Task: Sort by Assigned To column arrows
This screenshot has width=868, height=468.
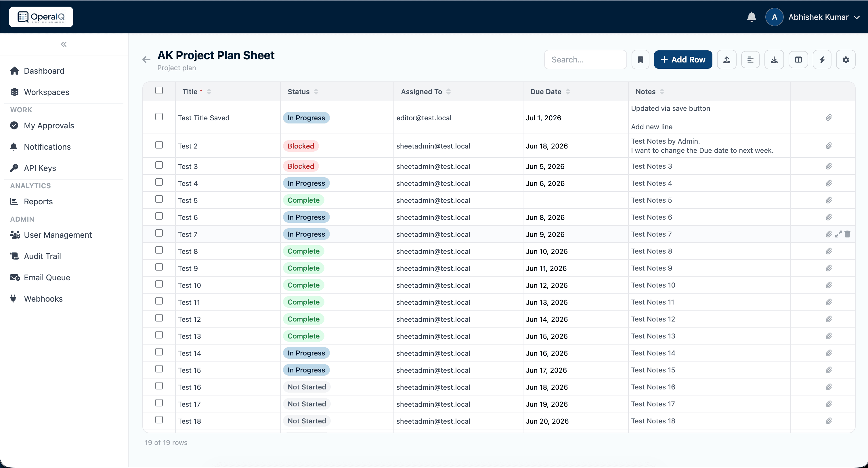Action: (448, 91)
